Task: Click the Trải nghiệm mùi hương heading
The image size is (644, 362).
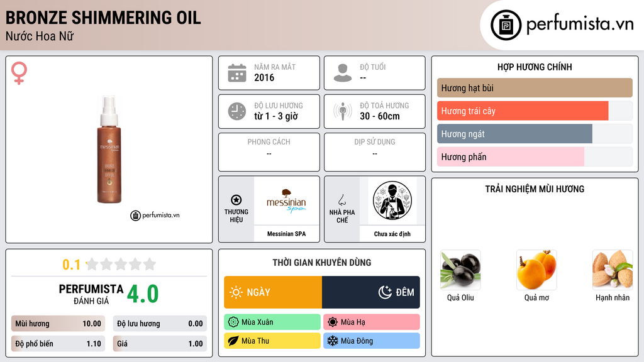Action: tap(535, 189)
